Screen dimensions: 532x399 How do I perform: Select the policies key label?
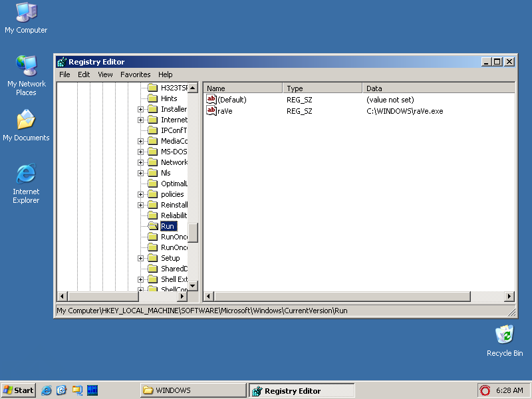pos(172,194)
